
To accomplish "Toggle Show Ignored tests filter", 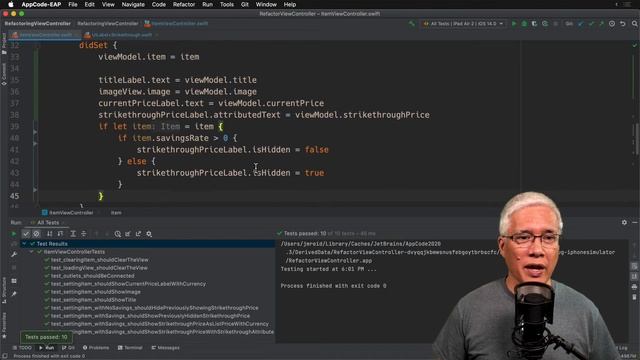I will [36, 234].
